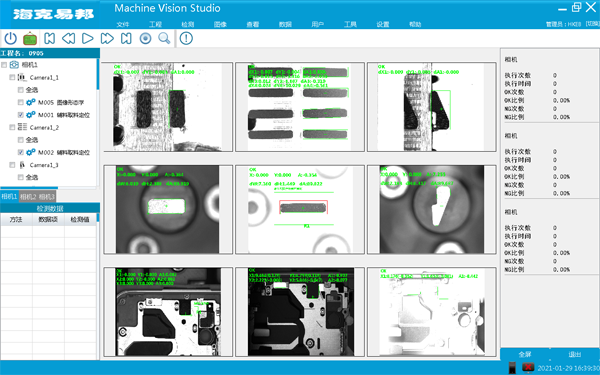
Task: Check the M005 module checkbox
Action: tap(21, 102)
